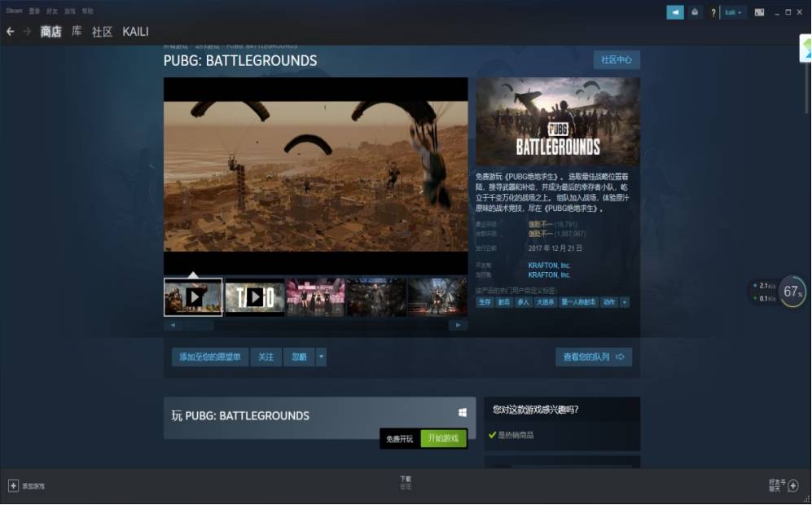Enter Big Picture mode icon
Viewport: 812px width, 505px height.
[x=759, y=12]
